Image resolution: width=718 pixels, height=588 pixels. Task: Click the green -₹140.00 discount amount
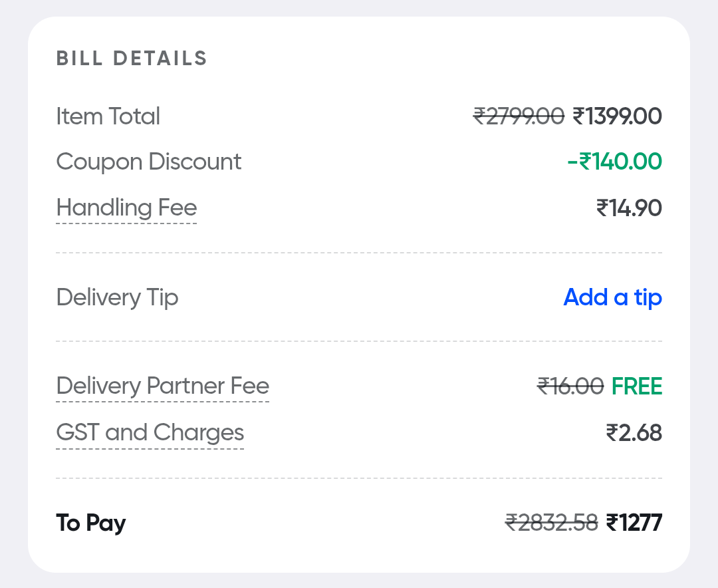coord(614,162)
